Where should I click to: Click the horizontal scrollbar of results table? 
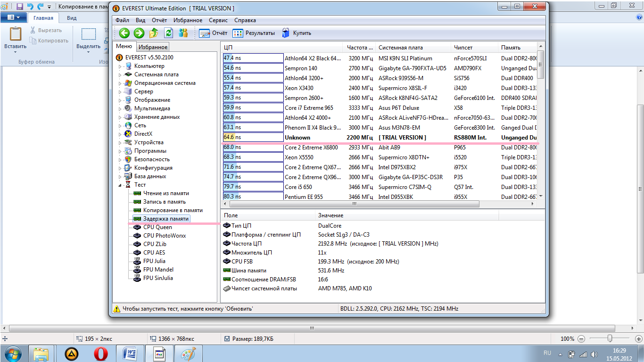(354, 204)
